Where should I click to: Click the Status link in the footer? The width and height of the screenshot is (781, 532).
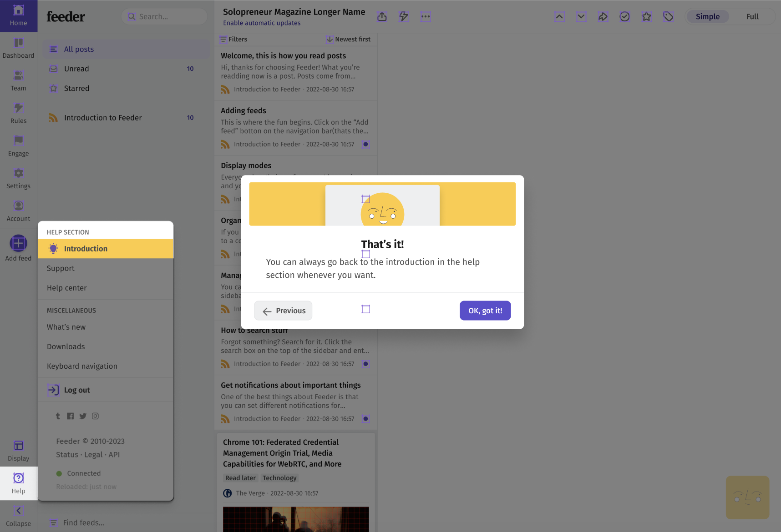[67, 455]
